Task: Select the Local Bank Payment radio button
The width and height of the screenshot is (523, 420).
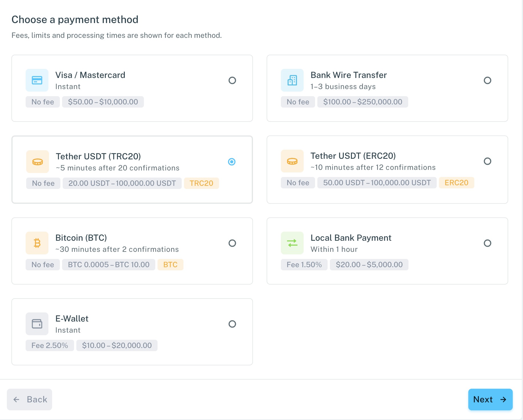Action: pos(487,243)
